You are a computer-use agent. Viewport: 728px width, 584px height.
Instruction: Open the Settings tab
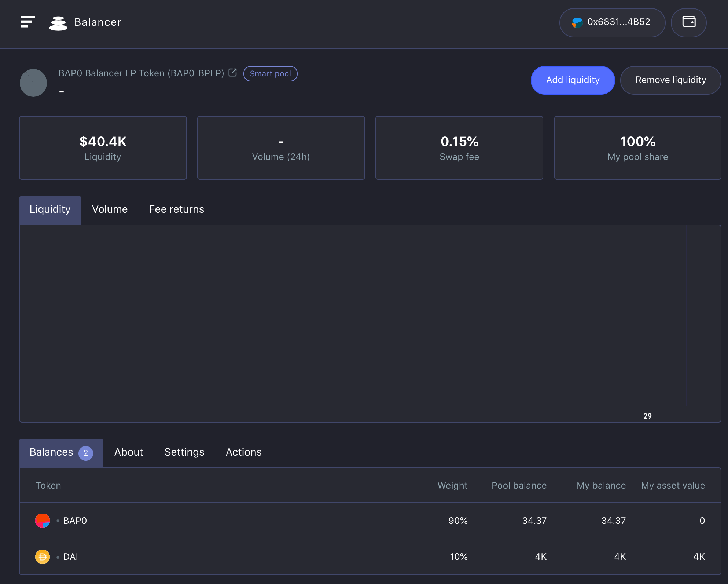click(184, 452)
